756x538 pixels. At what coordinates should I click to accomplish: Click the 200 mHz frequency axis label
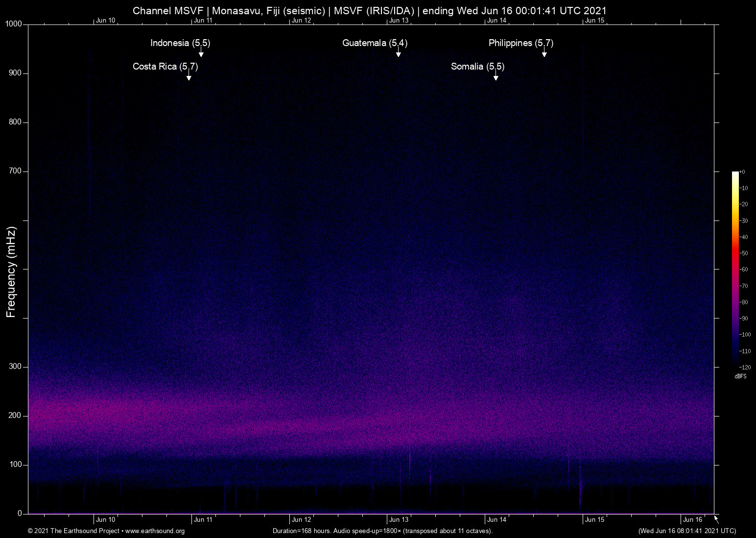[15, 416]
